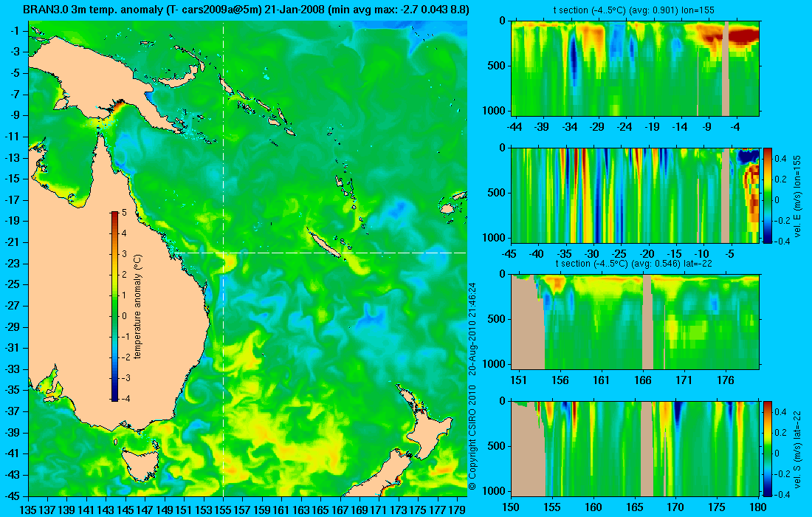
Task: Click '-4' tick on top section latitude axis
Action: [735, 127]
